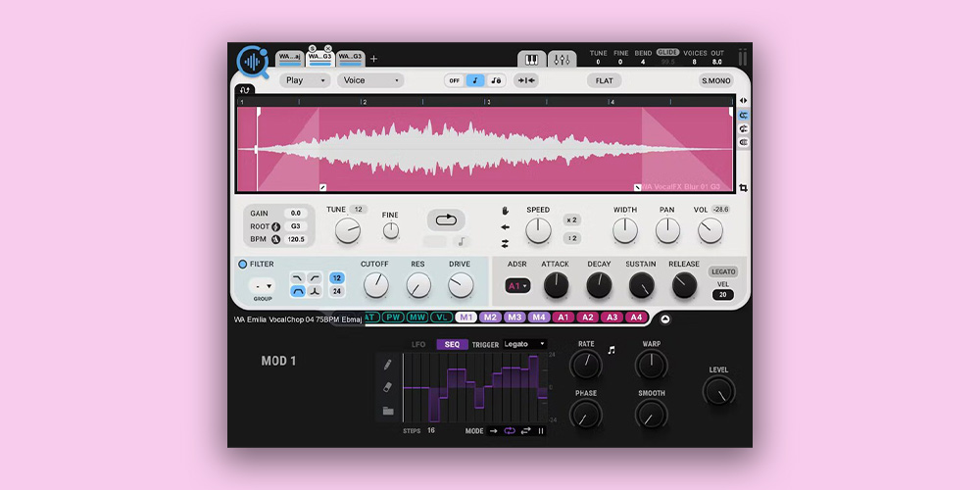Open the Trigger Legato dropdown
980x490 pixels.
pyautogui.click(x=524, y=344)
